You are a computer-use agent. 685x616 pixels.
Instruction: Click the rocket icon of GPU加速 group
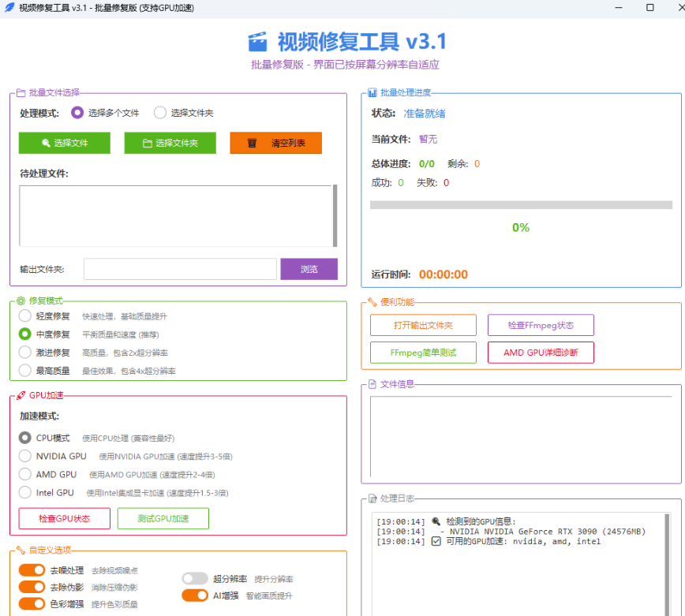click(21, 395)
